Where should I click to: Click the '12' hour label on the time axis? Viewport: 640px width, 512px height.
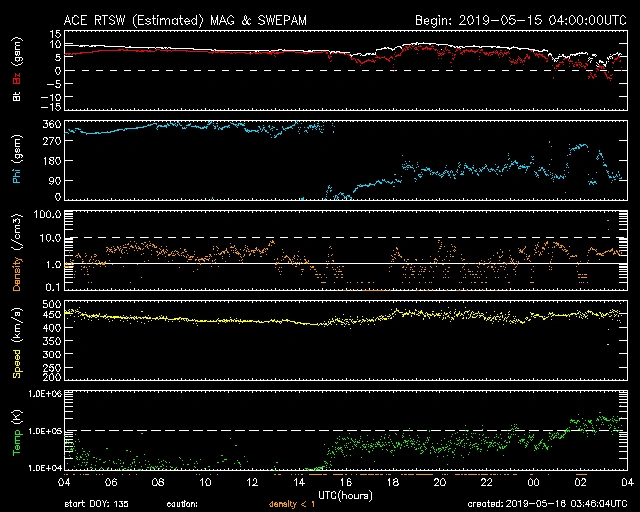pos(252,483)
